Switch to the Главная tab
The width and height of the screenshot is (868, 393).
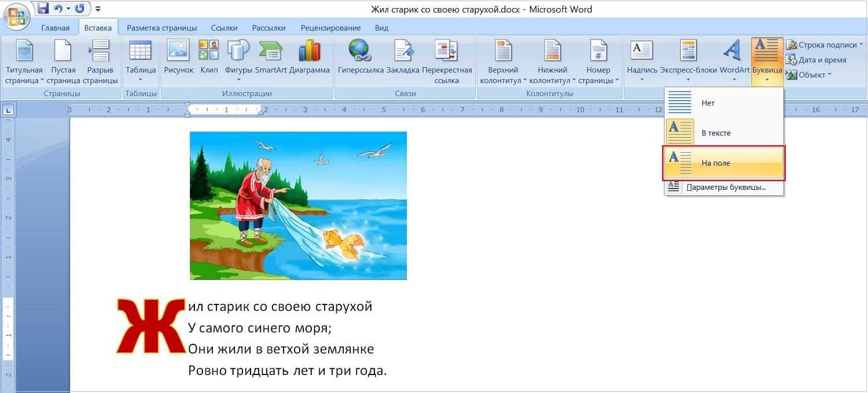point(56,28)
